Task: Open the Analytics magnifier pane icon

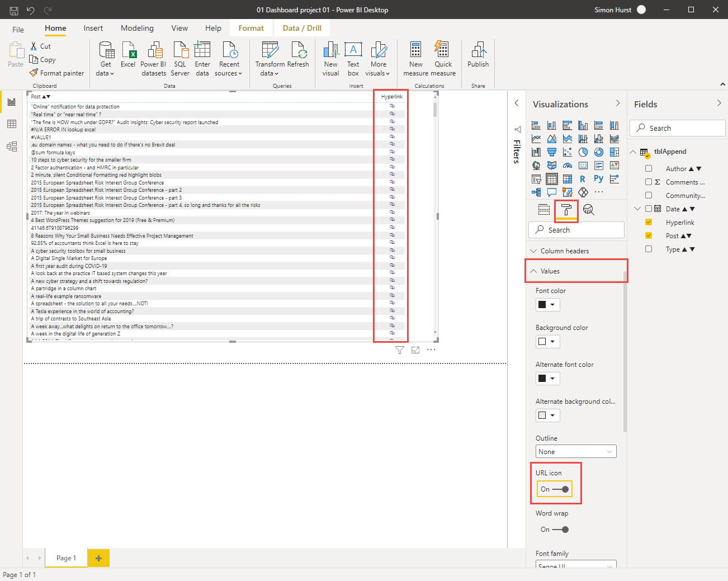Action: 588,210
